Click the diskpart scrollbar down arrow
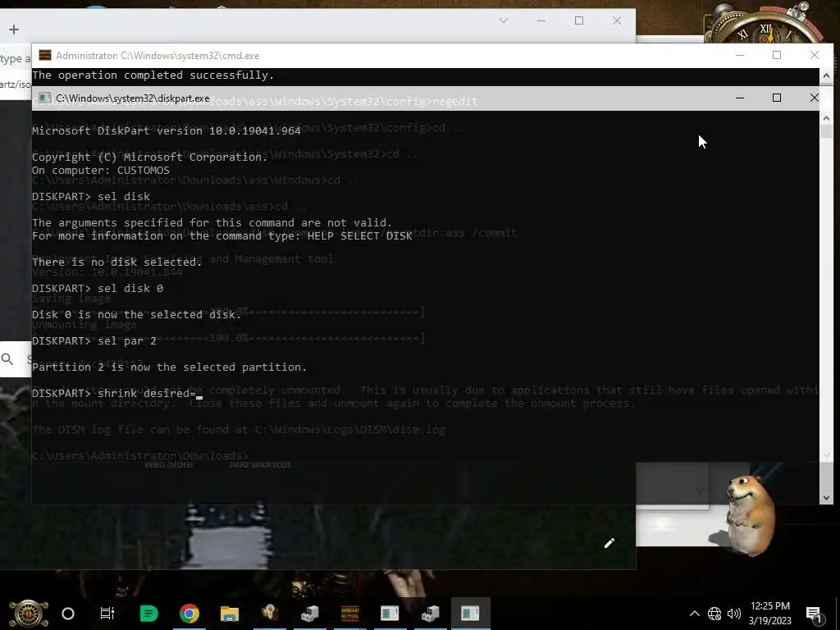Screen dimensions: 840x630 click(x=826, y=498)
